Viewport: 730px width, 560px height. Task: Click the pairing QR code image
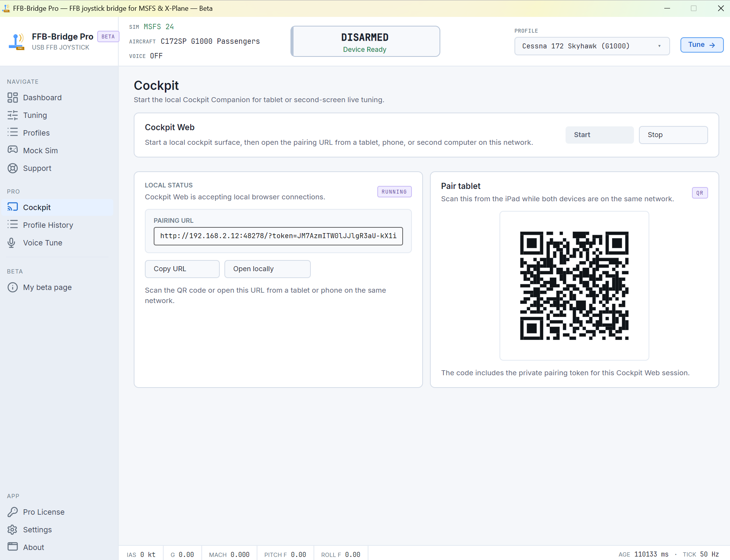574,285
